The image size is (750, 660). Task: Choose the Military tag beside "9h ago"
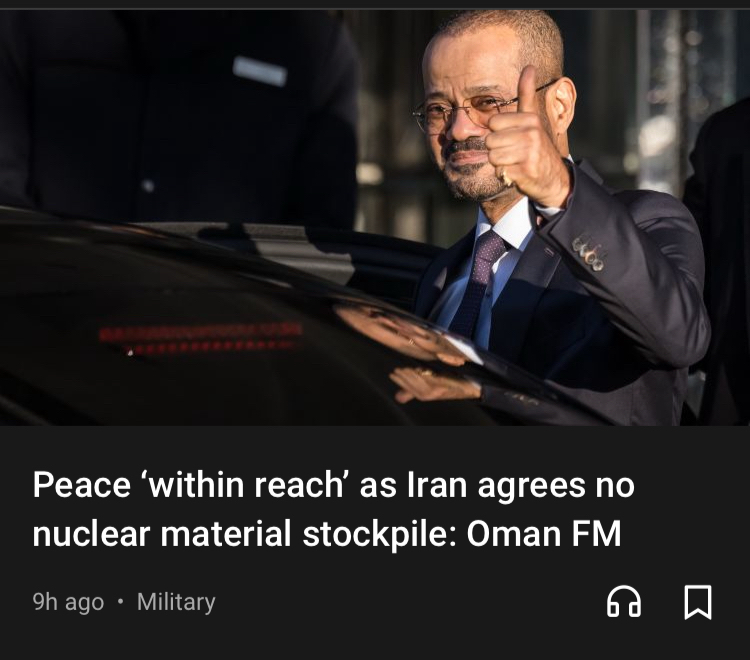(176, 602)
